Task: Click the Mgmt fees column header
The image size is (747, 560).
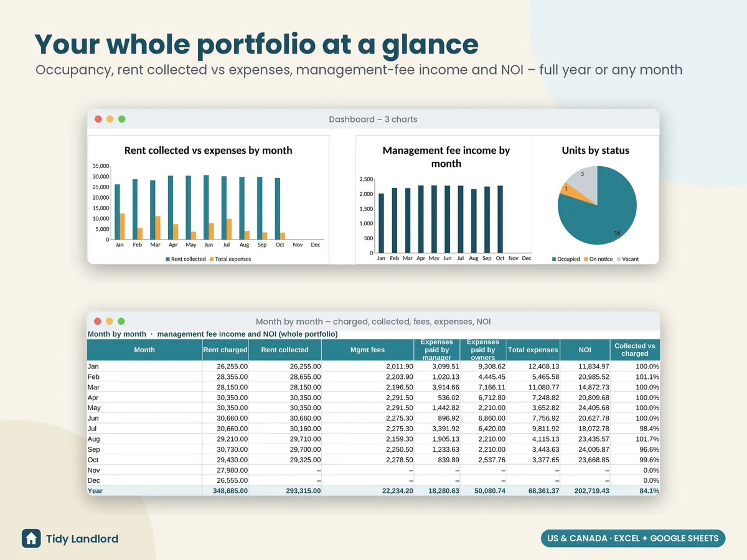Action: coord(367,350)
